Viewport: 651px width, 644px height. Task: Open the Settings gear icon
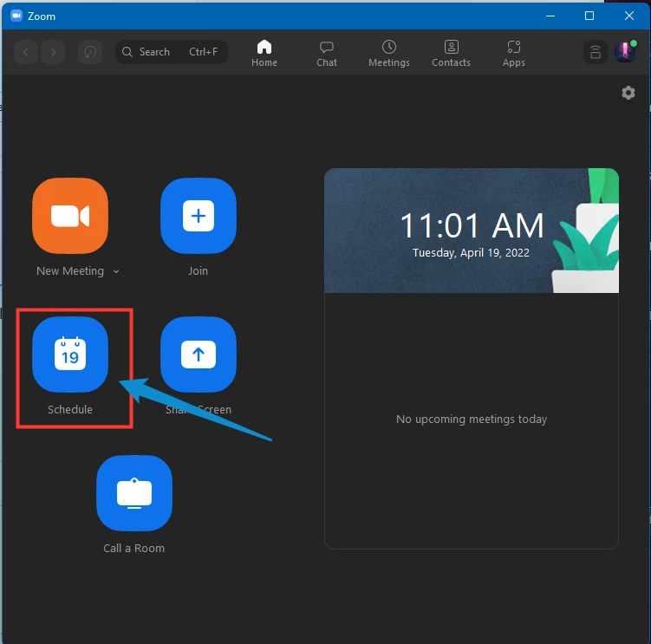pyautogui.click(x=628, y=93)
